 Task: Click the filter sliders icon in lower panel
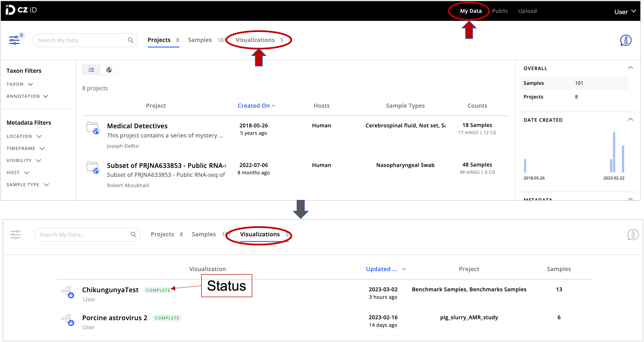pyautogui.click(x=16, y=235)
